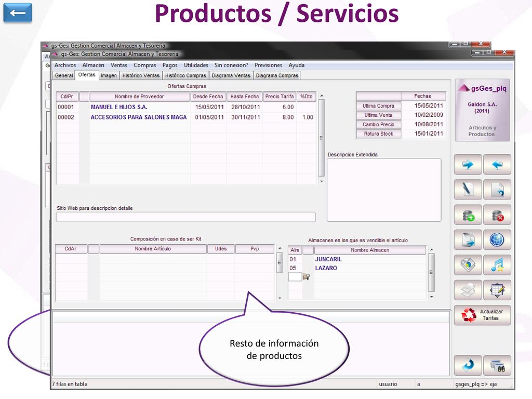
Task: Click the Sitio Web para descripcion field
Action: [185, 217]
